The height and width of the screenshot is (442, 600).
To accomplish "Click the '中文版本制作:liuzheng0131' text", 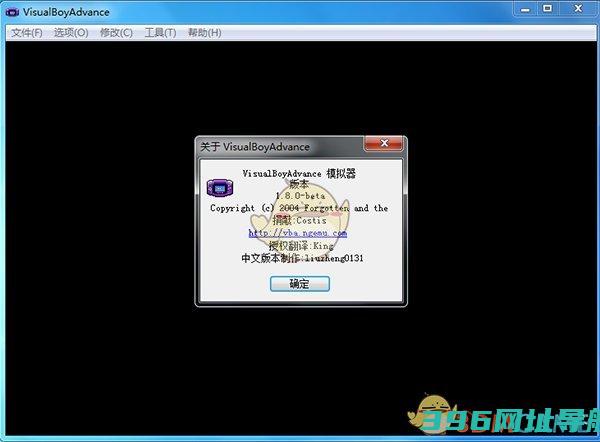I will (x=302, y=258).
